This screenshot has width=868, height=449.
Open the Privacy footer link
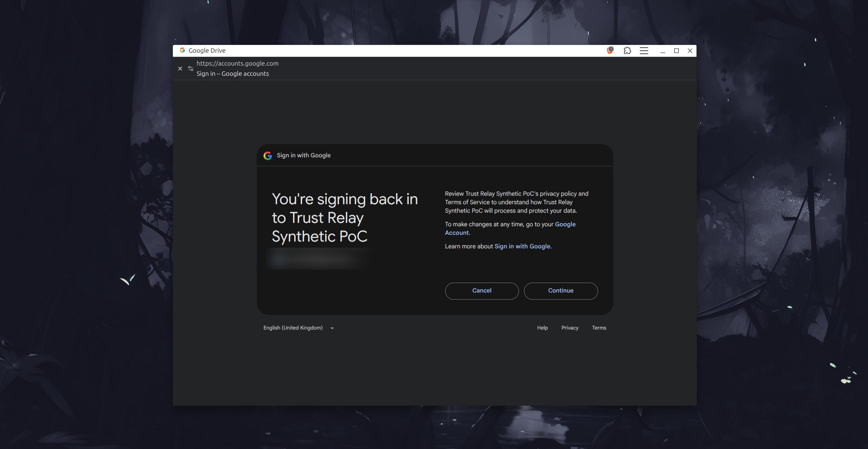pyautogui.click(x=570, y=328)
